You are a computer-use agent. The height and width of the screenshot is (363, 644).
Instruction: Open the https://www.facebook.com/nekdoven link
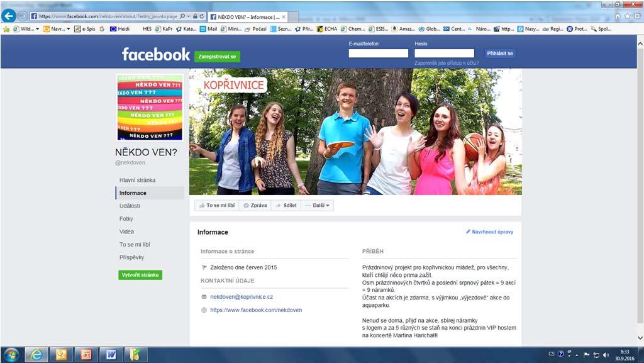pos(256,310)
